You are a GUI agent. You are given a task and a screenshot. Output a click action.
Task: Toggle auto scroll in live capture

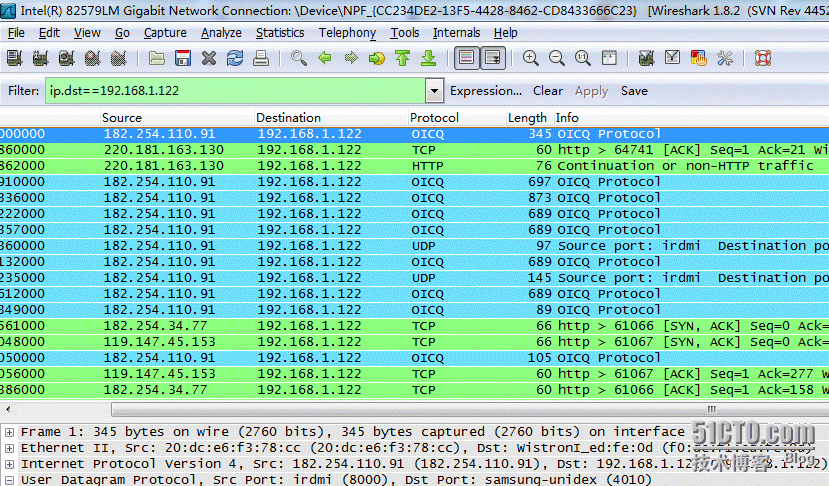493,58
